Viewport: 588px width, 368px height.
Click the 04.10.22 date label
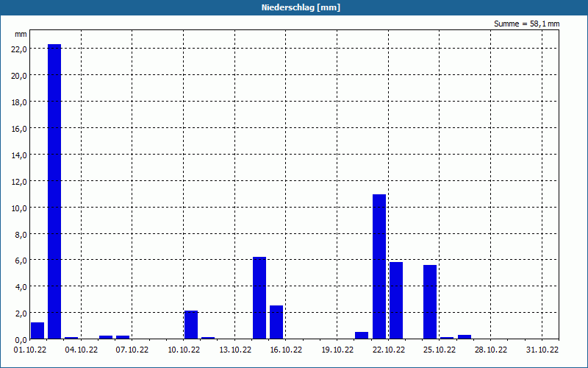(81, 350)
